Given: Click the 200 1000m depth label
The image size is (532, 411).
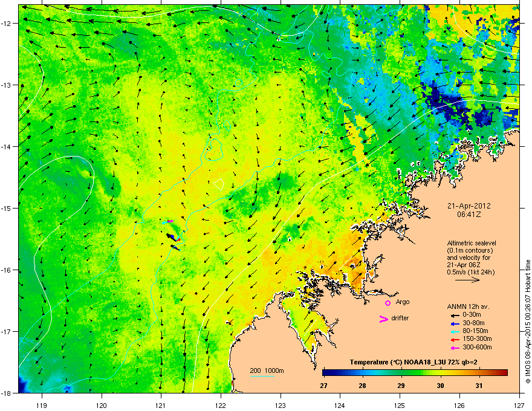Looking at the screenshot, I should click(267, 371).
